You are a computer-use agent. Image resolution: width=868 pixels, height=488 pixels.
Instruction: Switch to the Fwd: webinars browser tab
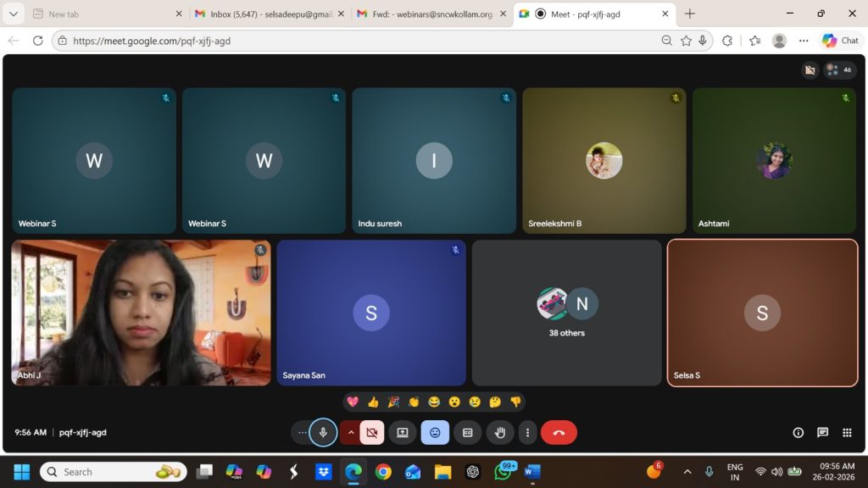tap(428, 14)
